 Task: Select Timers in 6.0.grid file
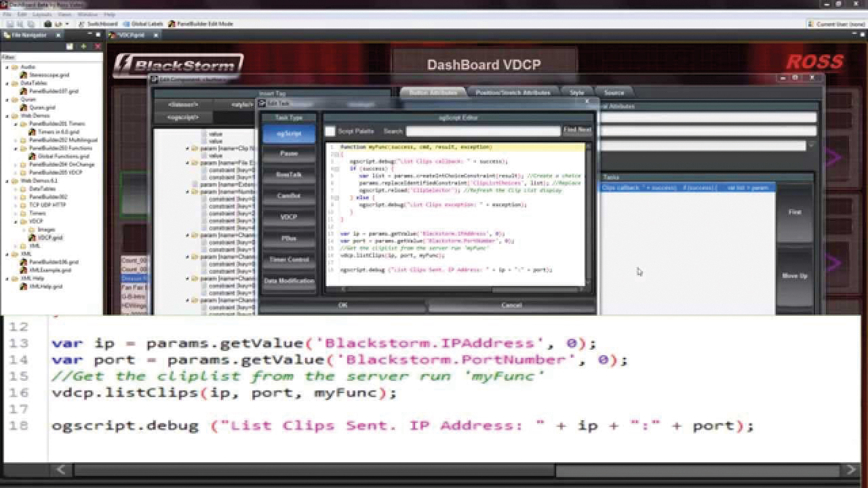click(x=54, y=132)
